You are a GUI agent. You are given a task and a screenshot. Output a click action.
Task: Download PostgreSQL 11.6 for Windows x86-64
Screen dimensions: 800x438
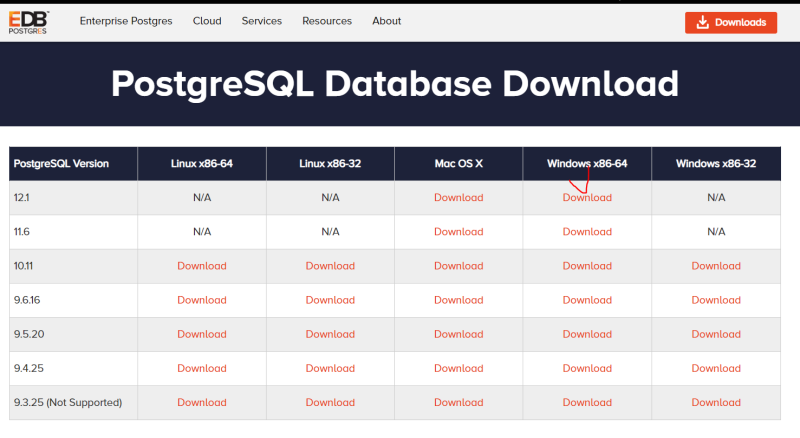pyautogui.click(x=587, y=232)
